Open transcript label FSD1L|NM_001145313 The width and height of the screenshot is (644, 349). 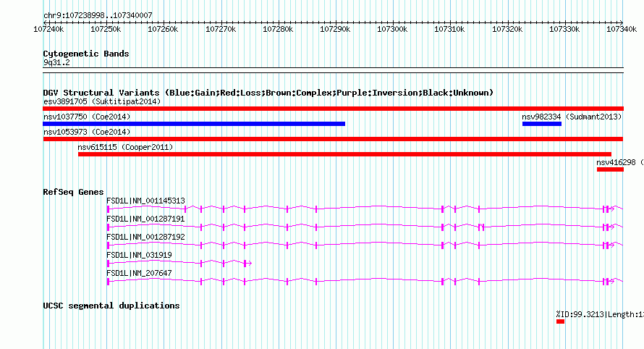point(145,201)
